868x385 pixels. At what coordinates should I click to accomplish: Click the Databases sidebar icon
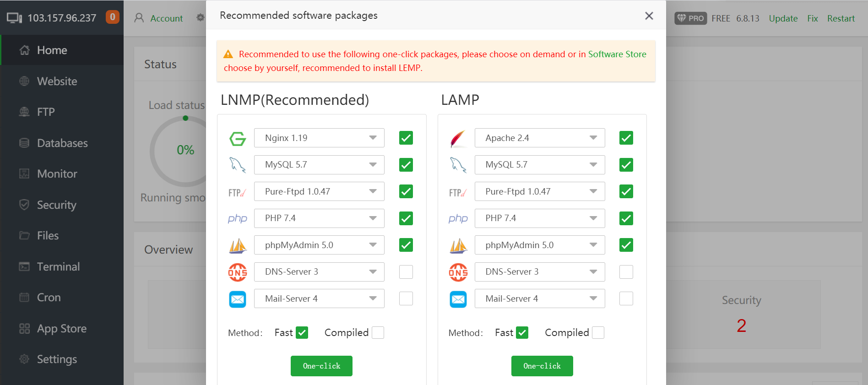pyautogui.click(x=25, y=143)
